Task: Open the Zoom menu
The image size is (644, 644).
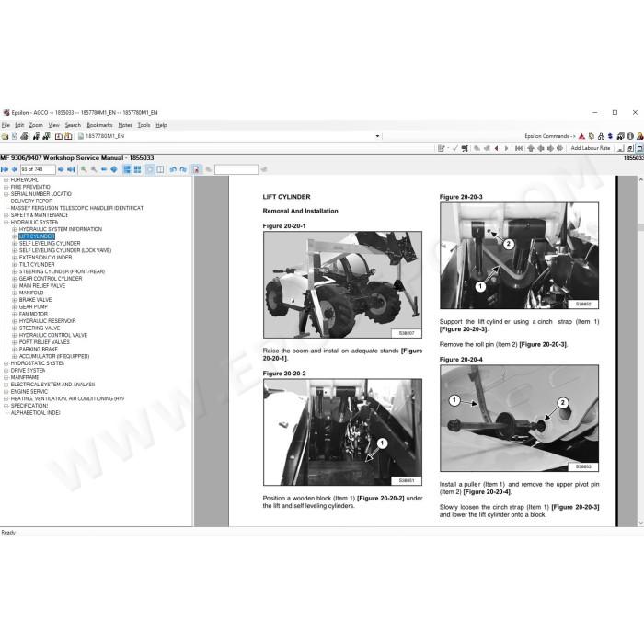Action: click(x=36, y=125)
